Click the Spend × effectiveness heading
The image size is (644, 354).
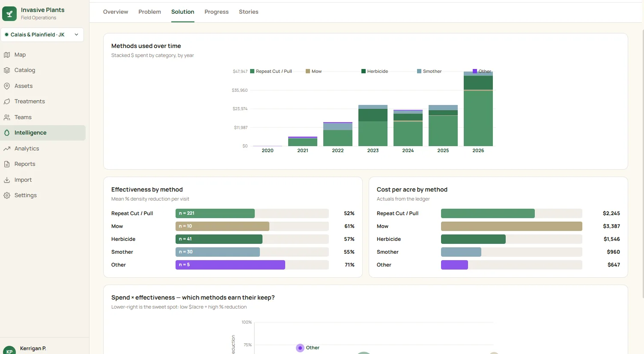(193, 297)
